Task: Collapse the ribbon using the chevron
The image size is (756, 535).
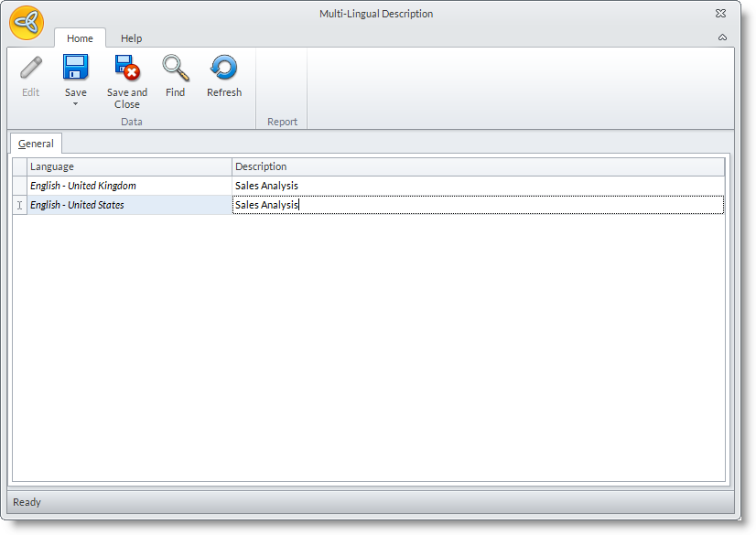Action: [722, 37]
